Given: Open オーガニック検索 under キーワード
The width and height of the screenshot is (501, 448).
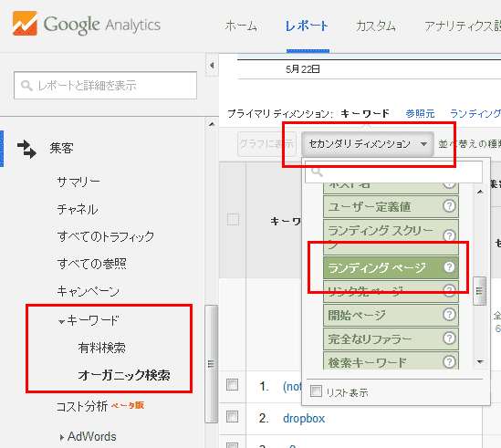Looking at the screenshot, I should coord(124,375).
